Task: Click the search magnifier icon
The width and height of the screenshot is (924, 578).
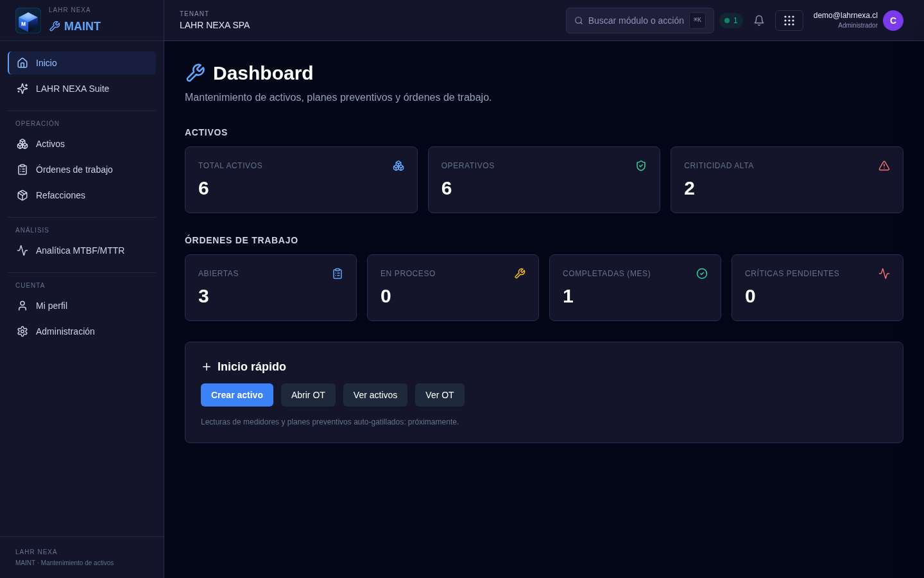Action: coord(579,21)
